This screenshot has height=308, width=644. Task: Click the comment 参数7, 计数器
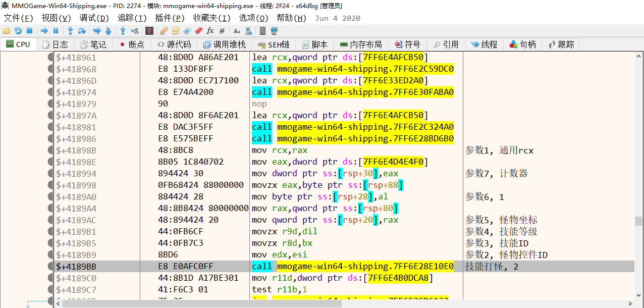click(x=496, y=174)
